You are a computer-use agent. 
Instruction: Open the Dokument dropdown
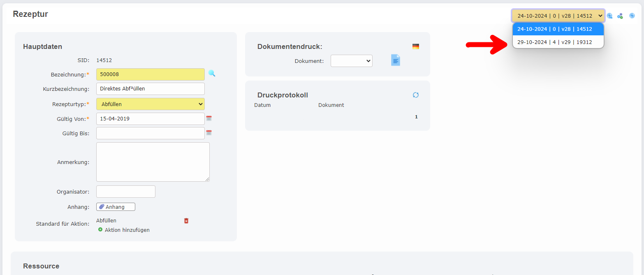pos(351,60)
